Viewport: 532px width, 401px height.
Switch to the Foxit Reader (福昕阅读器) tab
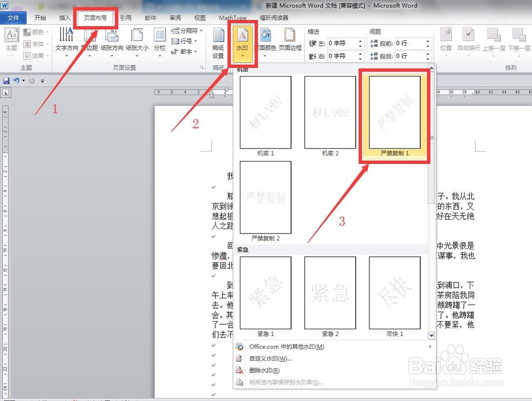click(x=274, y=18)
